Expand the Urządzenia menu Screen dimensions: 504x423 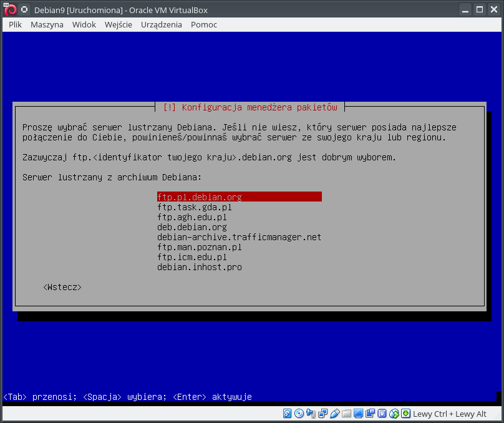162,24
